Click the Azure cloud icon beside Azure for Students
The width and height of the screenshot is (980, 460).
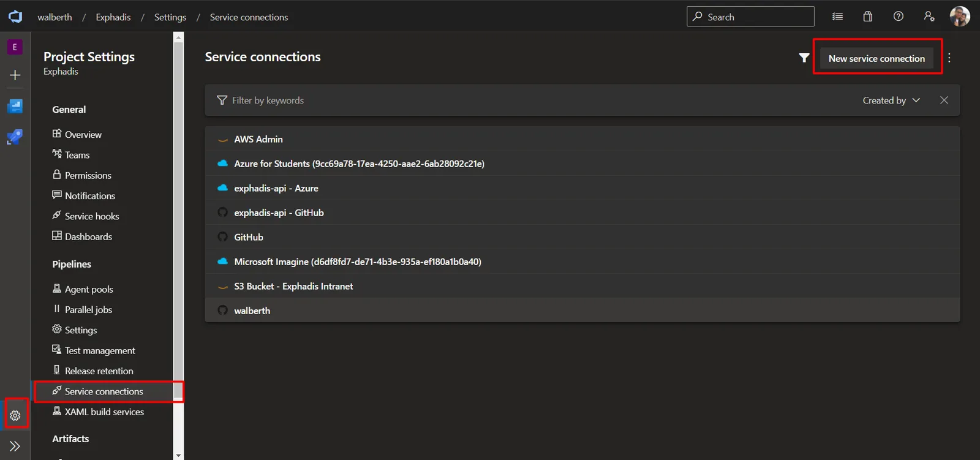coord(222,164)
